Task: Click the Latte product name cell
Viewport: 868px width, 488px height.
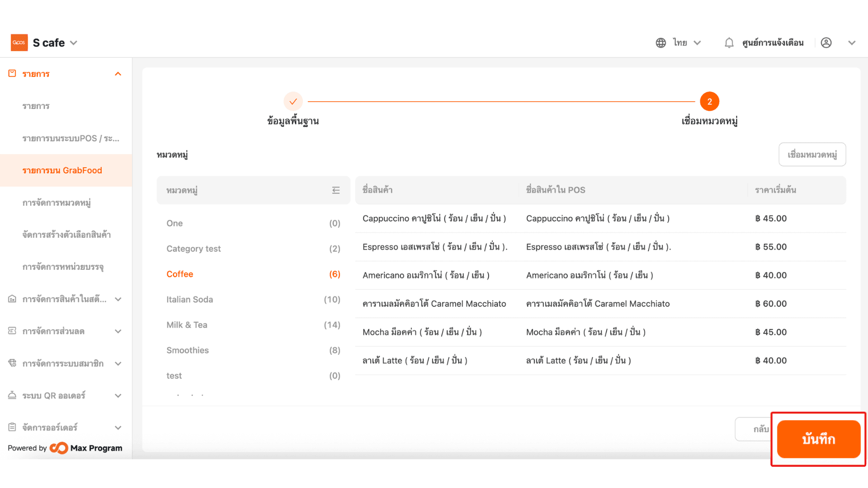Action: pyautogui.click(x=415, y=361)
